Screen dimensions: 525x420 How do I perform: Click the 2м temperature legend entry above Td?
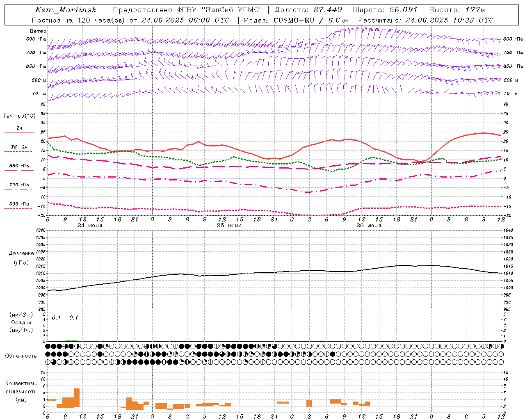[x=19, y=128]
